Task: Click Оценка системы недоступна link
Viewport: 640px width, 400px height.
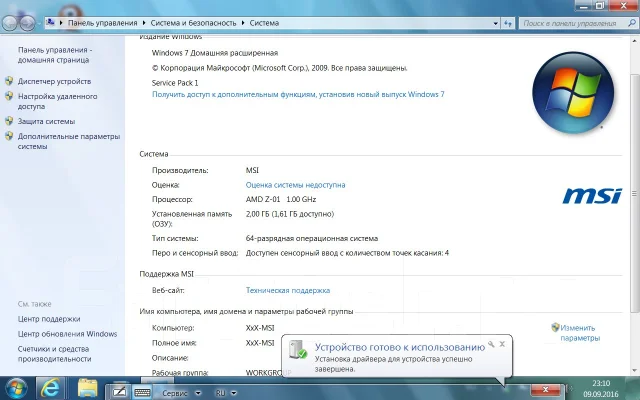Action: 295,185
